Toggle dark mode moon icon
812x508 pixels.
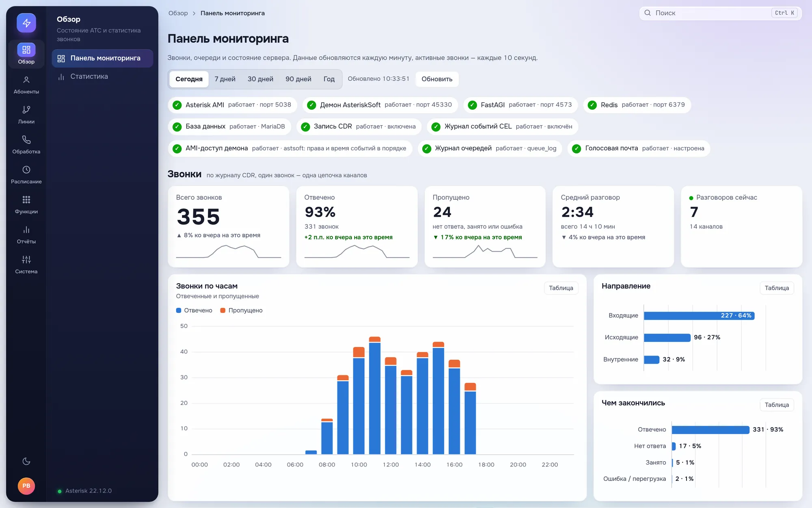26,461
